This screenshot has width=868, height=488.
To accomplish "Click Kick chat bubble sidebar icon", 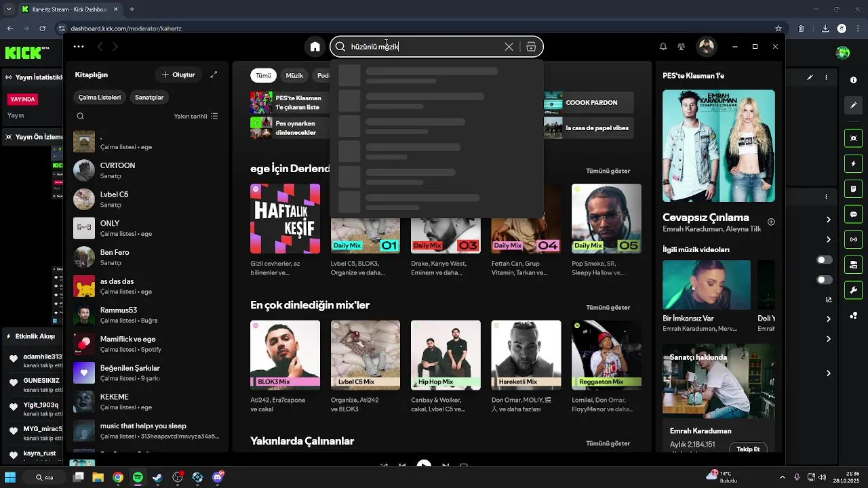I will (853, 214).
